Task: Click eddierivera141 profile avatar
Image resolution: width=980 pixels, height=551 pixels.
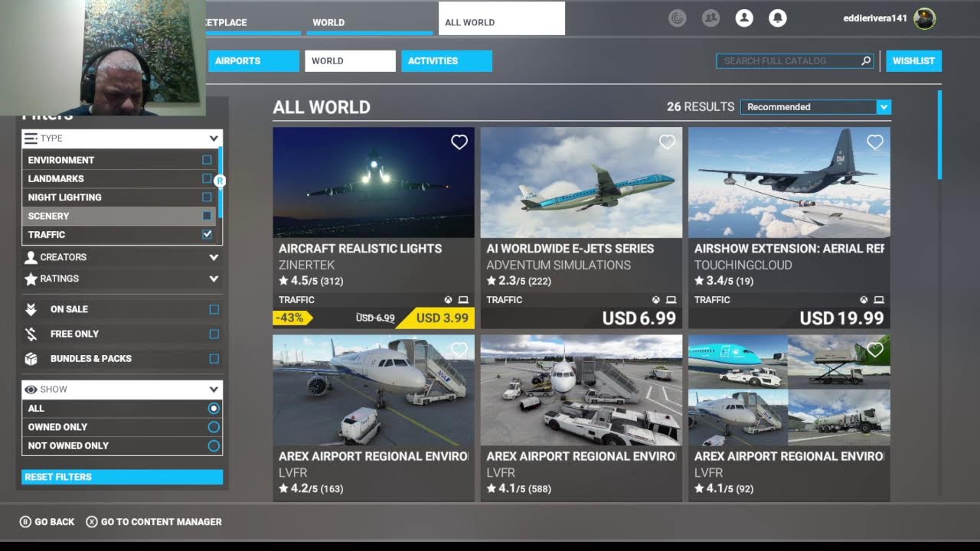Action: click(x=925, y=18)
